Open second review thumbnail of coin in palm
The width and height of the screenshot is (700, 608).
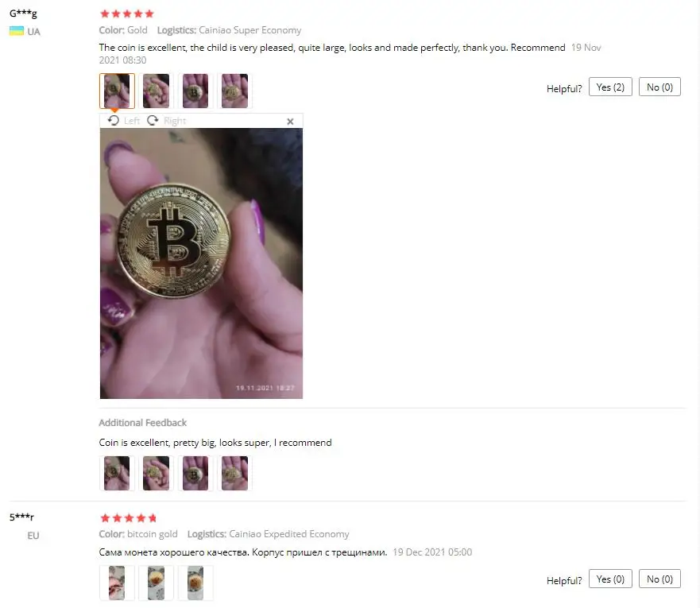pyautogui.click(x=157, y=91)
